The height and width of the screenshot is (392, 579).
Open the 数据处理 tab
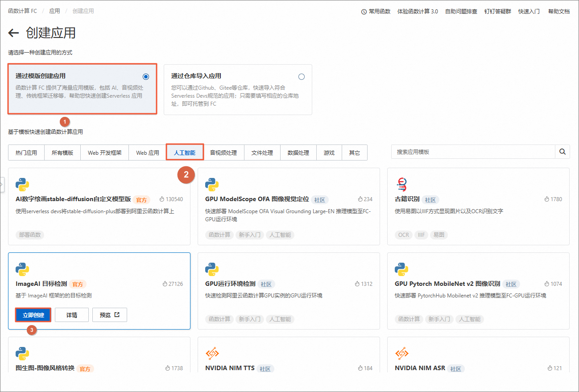[298, 153]
